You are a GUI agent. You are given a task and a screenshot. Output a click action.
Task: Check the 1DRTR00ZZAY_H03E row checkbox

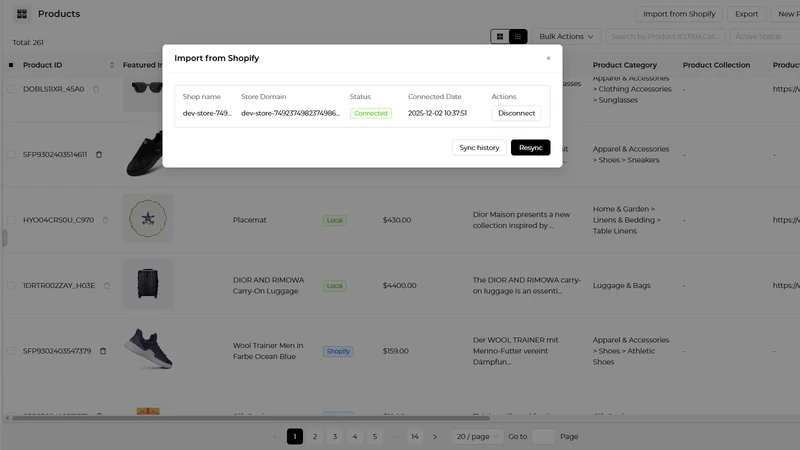coord(11,285)
